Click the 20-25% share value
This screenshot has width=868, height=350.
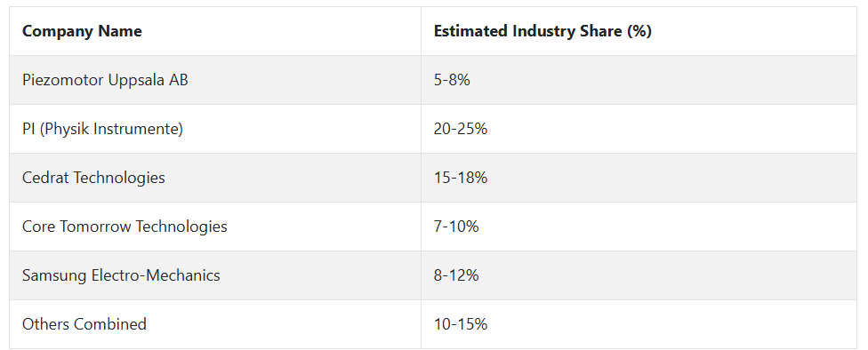coord(461,129)
